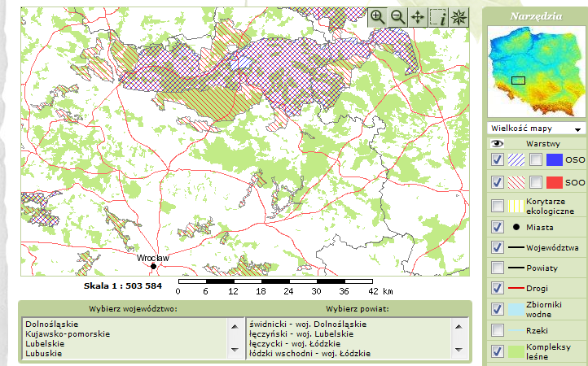Click the Wybierz województwo heading
This screenshot has width=588, height=366.
[133, 309]
